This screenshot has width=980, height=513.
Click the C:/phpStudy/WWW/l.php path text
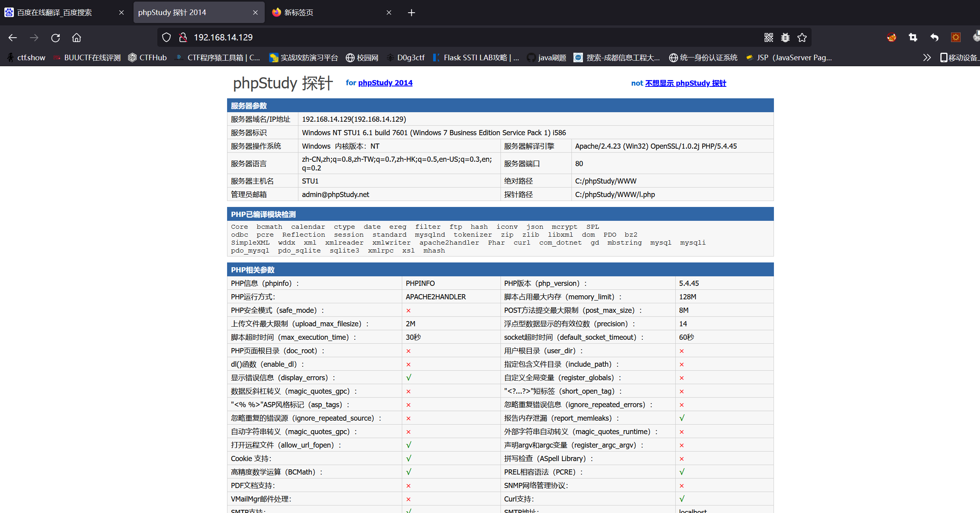[x=615, y=195]
